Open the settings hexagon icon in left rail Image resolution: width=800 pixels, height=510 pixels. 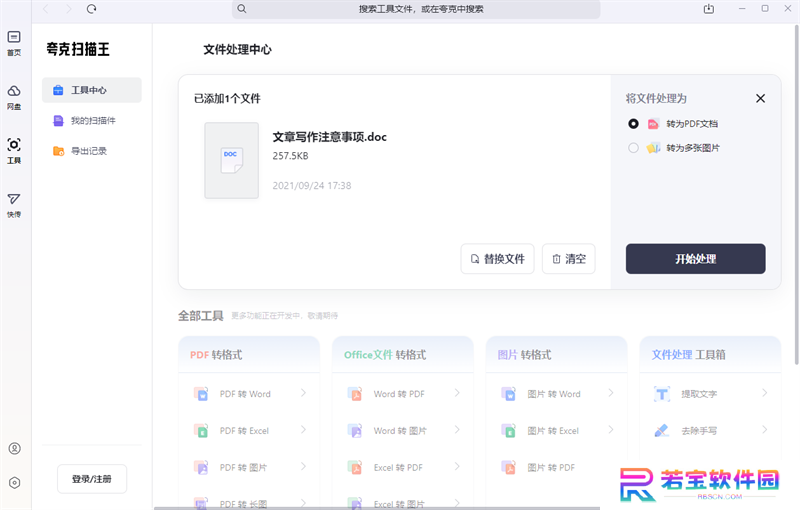point(14,482)
